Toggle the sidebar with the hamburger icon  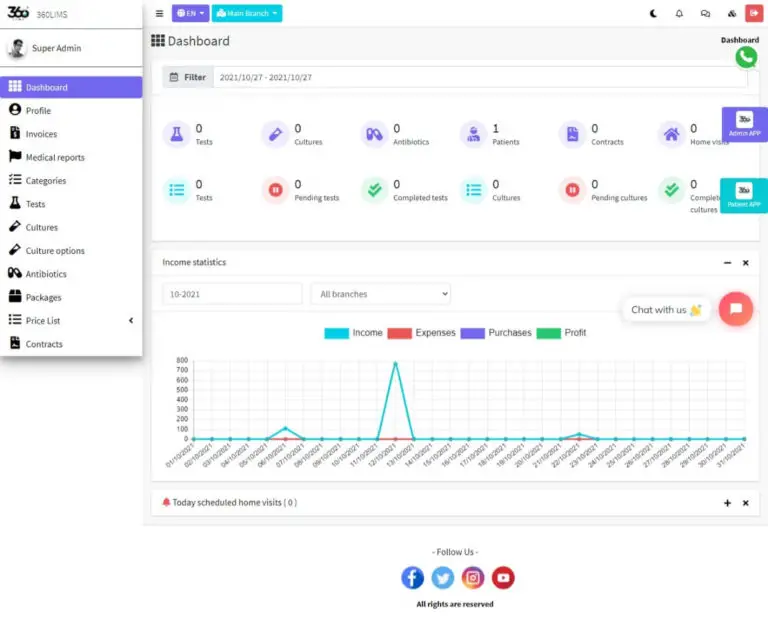(x=160, y=14)
